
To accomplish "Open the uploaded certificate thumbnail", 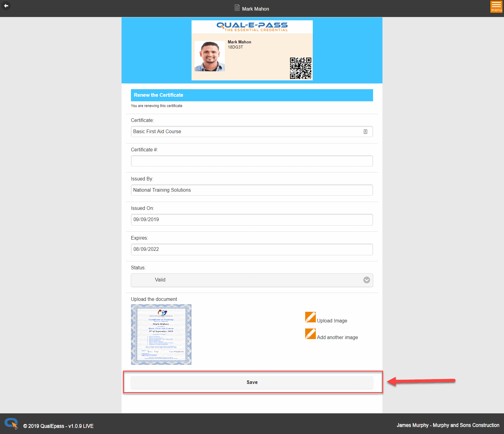I will coord(161,334).
